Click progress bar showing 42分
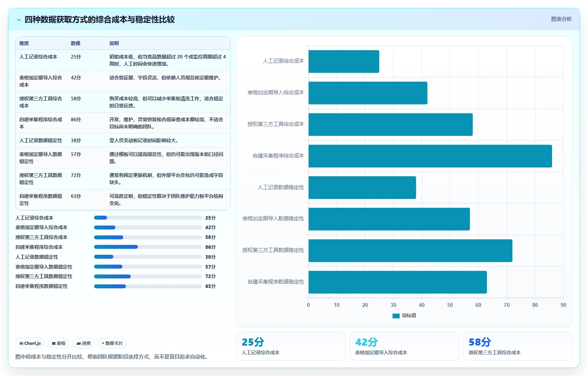 tap(148, 227)
